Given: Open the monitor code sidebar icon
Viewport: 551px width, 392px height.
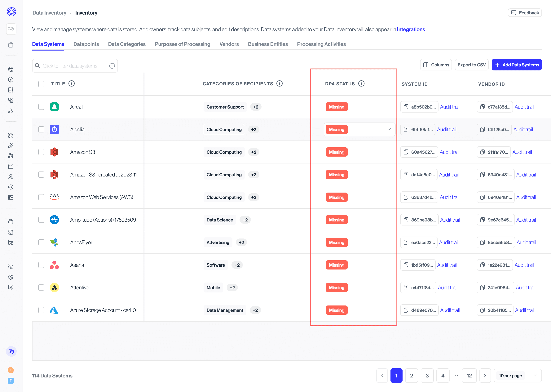Looking at the screenshot, I should click(11, 287).
